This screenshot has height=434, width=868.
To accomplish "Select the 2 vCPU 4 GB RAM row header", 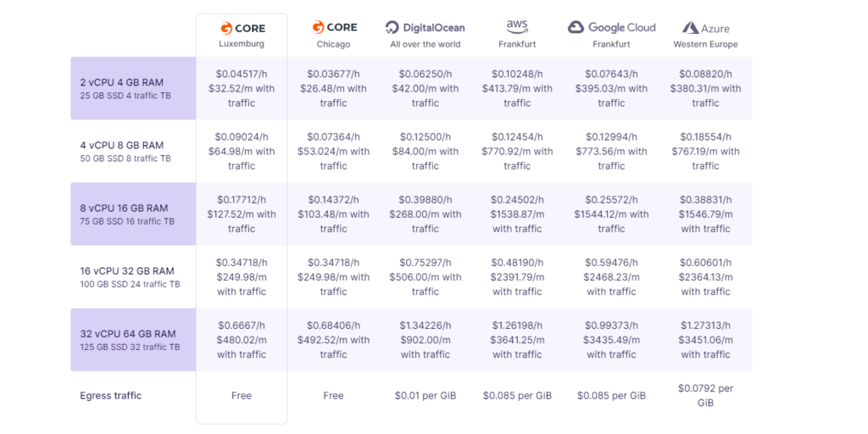I will tap(133, 88).
